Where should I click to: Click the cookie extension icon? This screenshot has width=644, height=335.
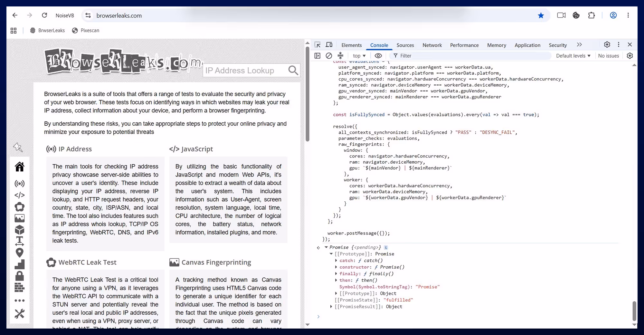(576, 15)
